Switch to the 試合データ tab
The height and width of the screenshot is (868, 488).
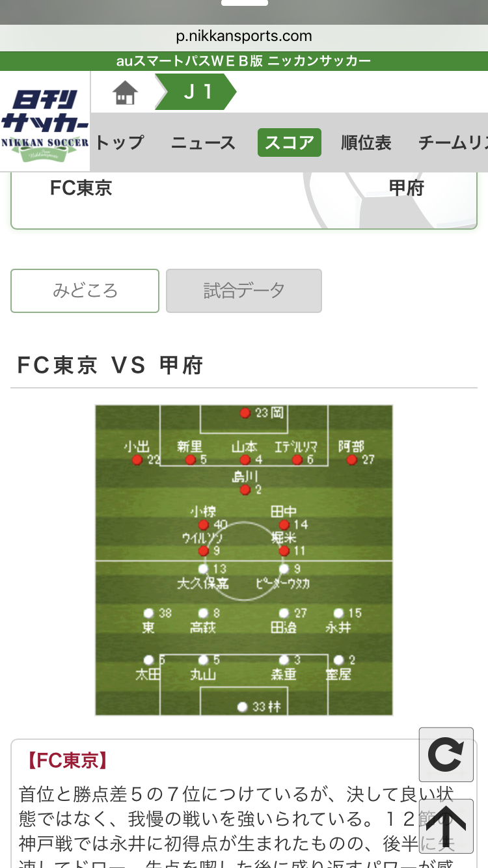tap(244, 291)
